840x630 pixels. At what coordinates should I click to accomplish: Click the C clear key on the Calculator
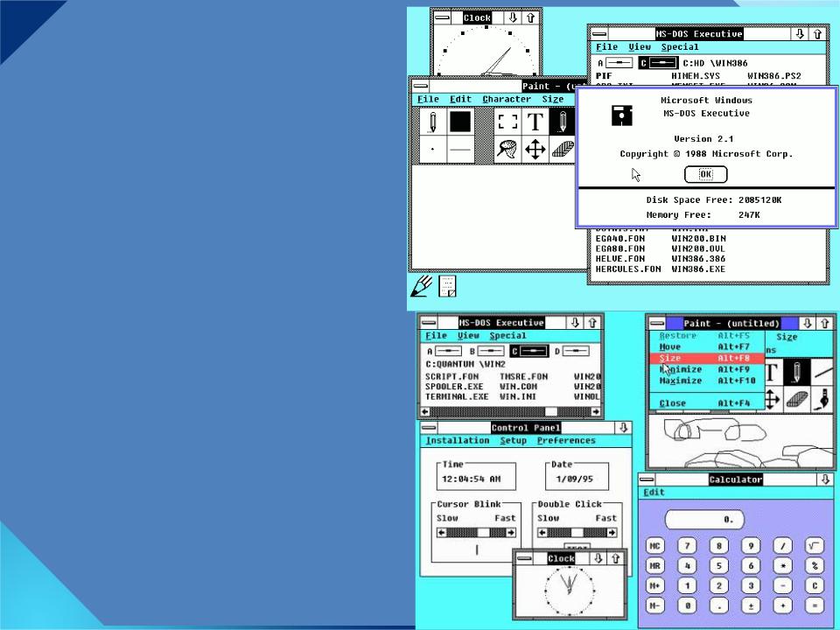tap(815, 585)
